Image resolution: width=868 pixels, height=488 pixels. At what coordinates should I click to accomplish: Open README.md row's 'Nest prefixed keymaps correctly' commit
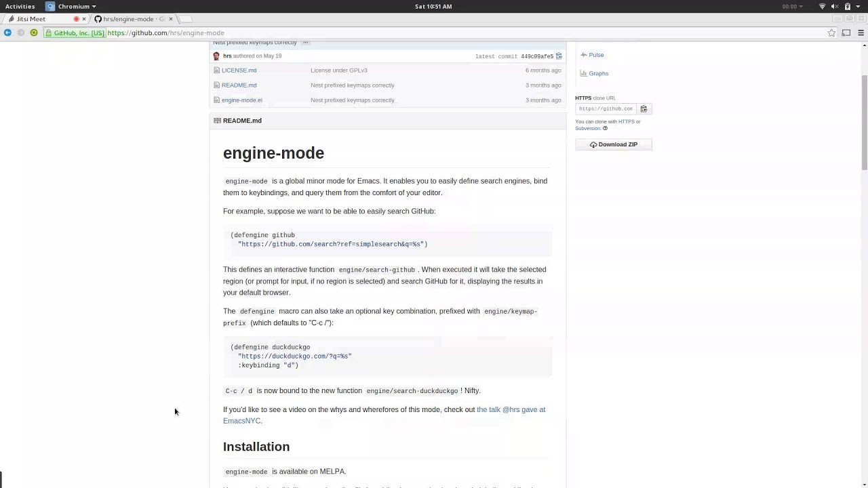coord(352,85)
